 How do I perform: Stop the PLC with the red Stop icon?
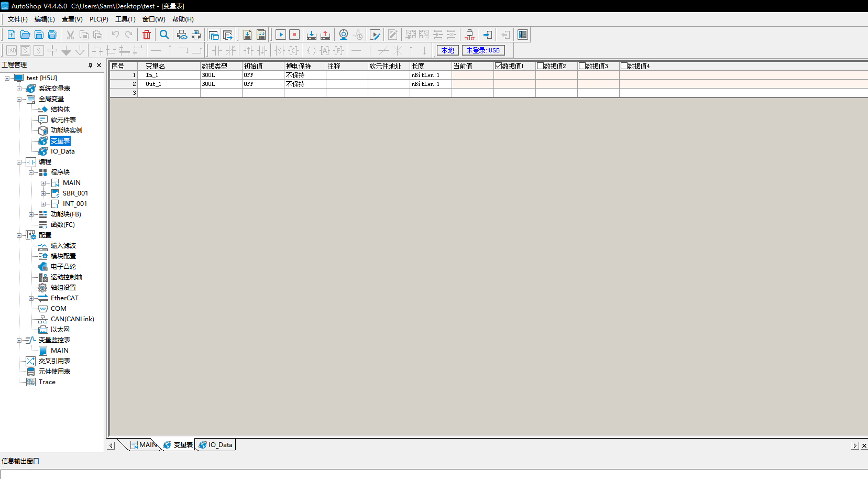click(294, 35)
